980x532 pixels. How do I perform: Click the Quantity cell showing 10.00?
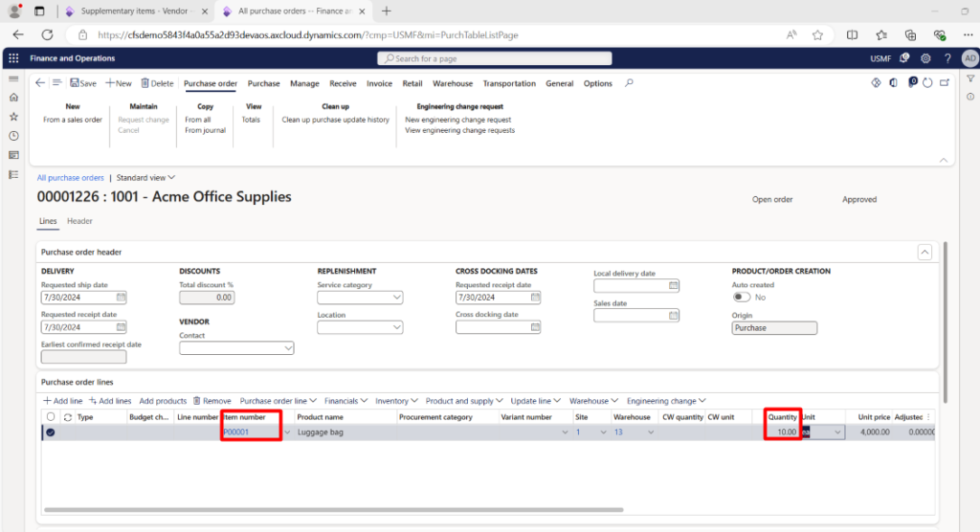point(782,432)
